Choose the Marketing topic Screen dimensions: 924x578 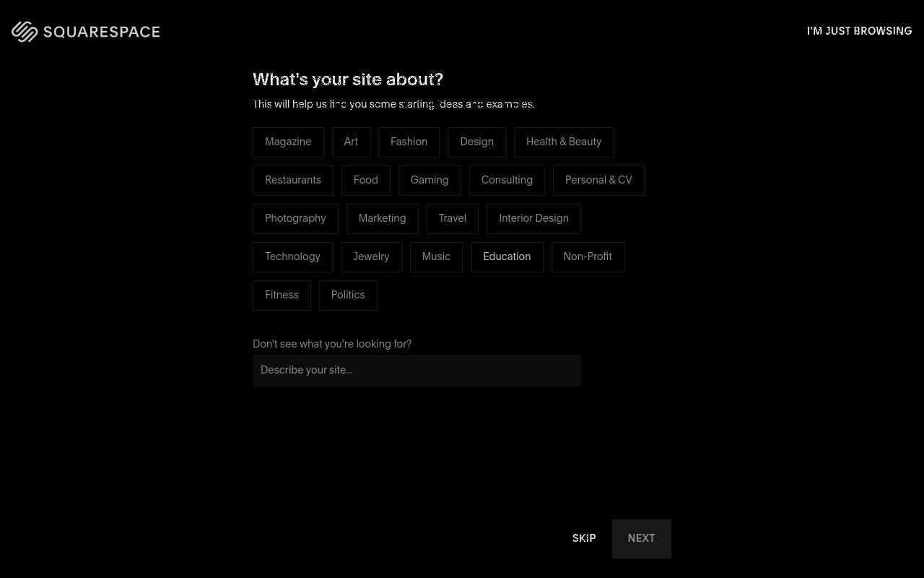(x=382, y=219)
